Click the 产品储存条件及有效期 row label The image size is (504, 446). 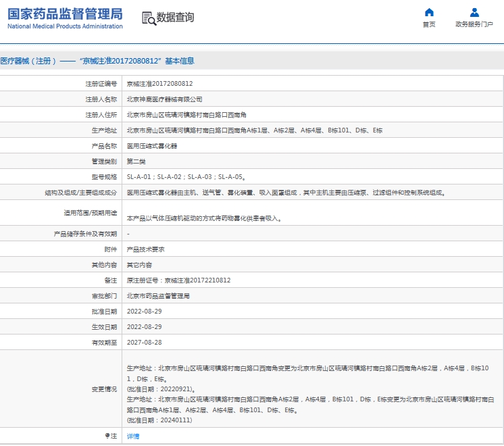click(86, 234)
